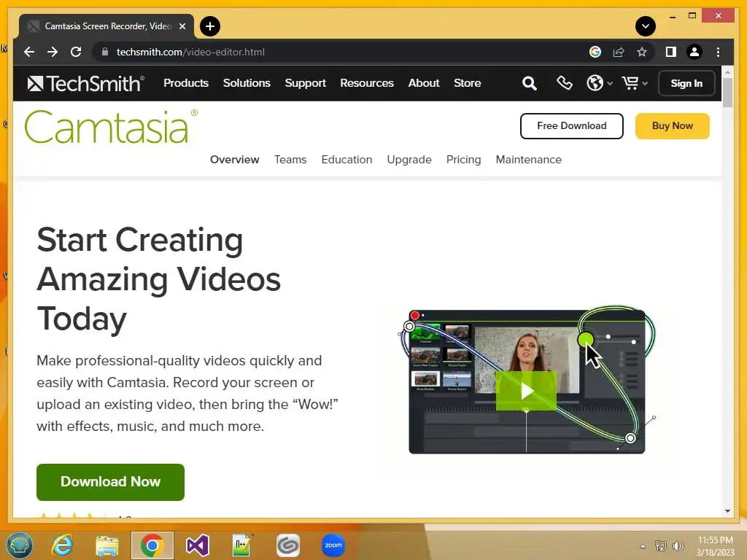The image size is (747, 560).
Task: Click the browser forward arrow
Action: [53, 52]
